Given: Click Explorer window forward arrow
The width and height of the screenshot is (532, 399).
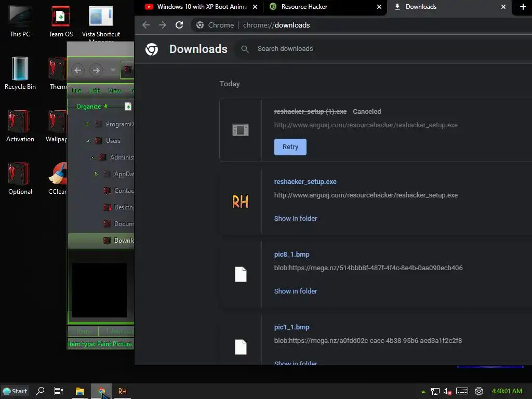Looking at the screenshot, I should [96, 70].
